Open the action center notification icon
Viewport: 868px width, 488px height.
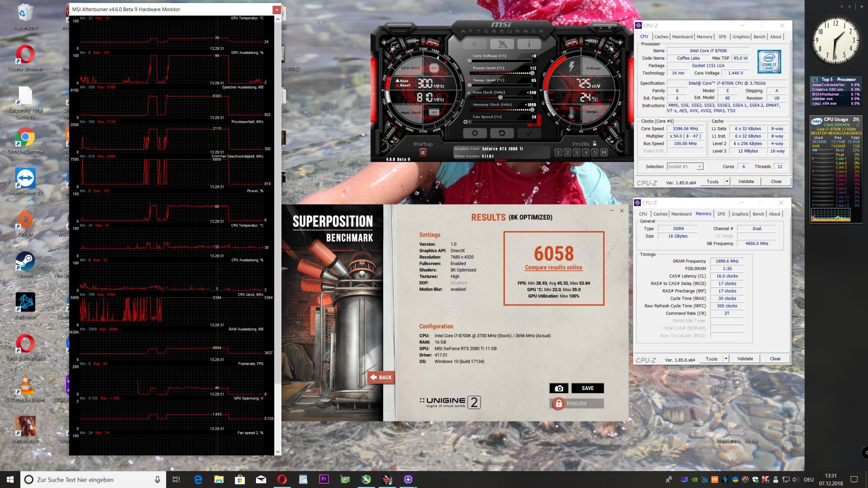pos(854,480)
